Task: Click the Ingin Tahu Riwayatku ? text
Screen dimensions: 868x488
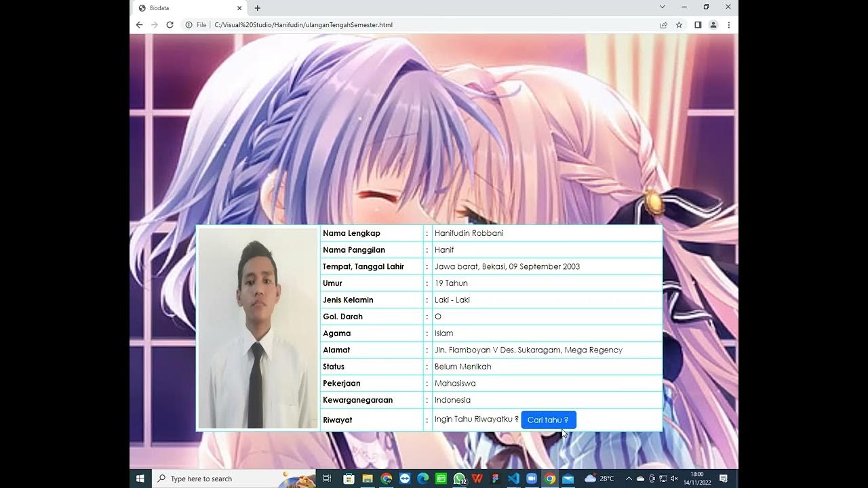Action: tap(477, 420)
